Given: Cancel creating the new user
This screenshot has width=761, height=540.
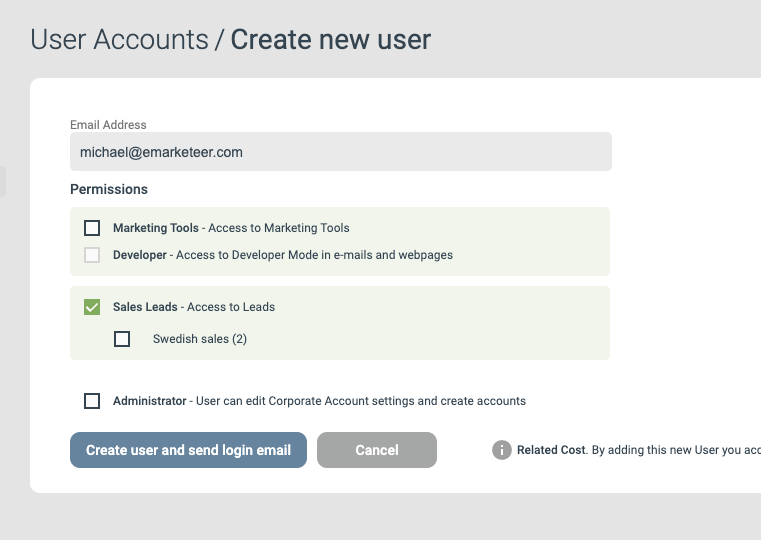Looking at the screenshot, I should click(377, 450).
